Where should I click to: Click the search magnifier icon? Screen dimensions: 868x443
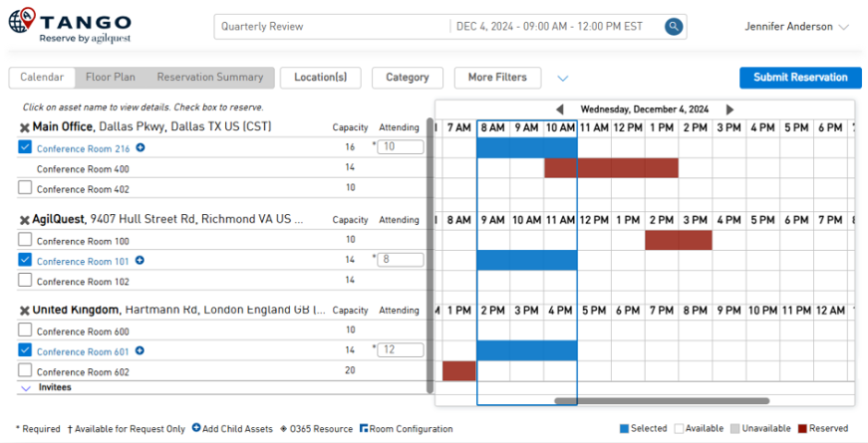coord(675,27)
